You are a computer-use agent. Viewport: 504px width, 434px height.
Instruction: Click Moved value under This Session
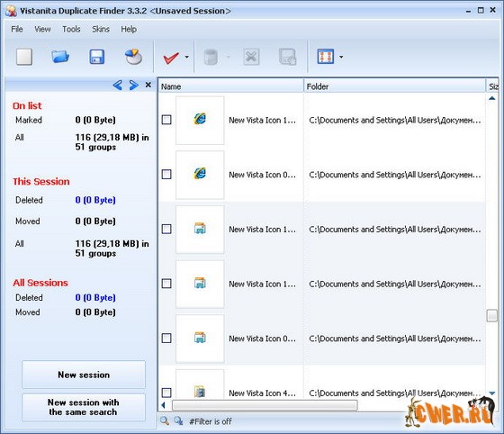tap(95, 222)
